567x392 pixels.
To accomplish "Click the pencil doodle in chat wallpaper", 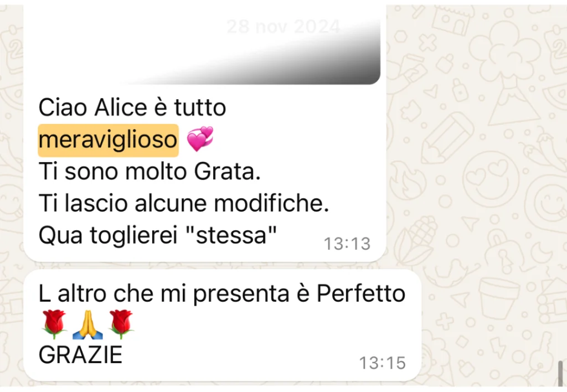I will (447, 139).
